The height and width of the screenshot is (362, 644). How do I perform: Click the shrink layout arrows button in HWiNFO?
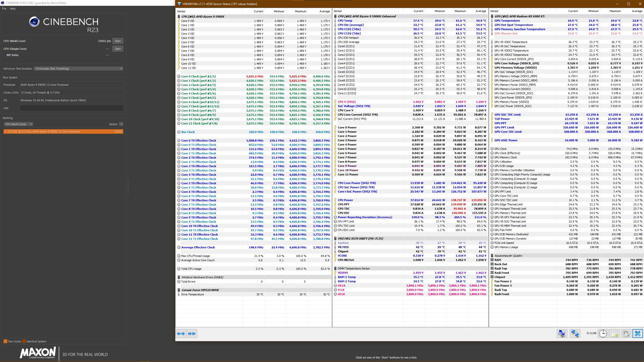coord(192,334)
